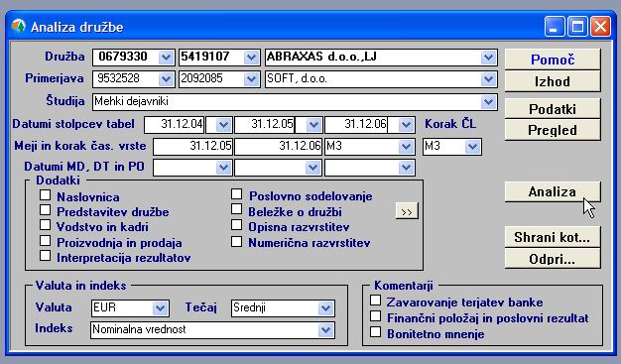Click the >> button in Dodatki
This screenshot has height=364, width=621.
pos(407,212)
